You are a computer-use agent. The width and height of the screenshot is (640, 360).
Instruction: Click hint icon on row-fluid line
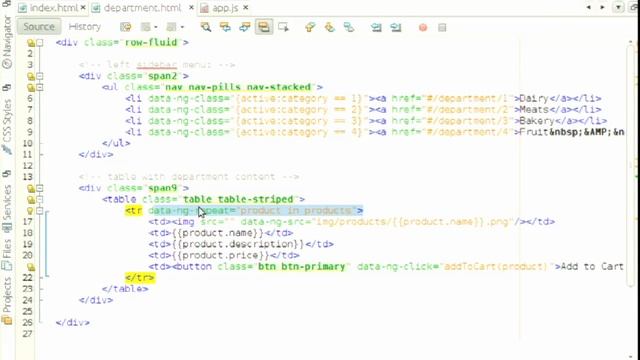[31, 42]
